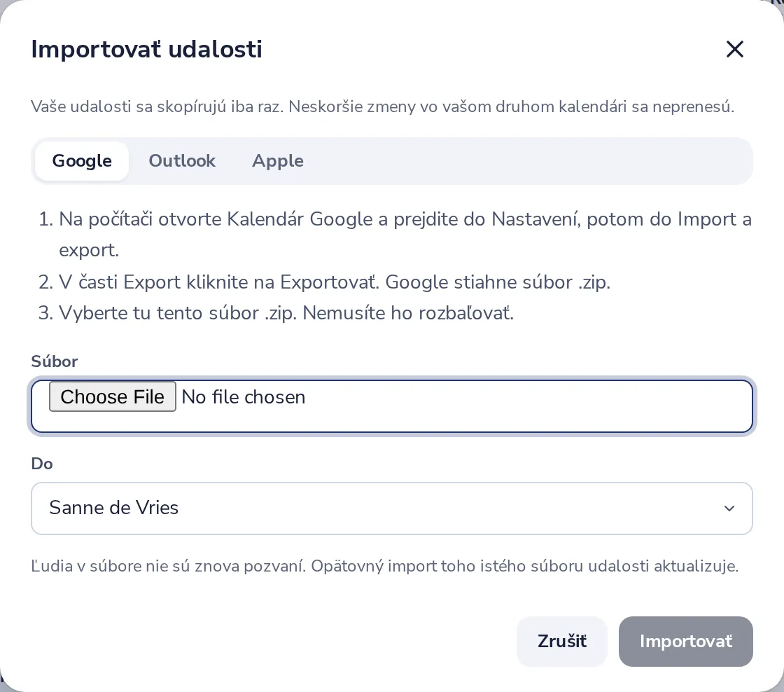Expand the Do selector via chevron arrow
The width and height of the screenshot is (784, 692).
(729, 508)
